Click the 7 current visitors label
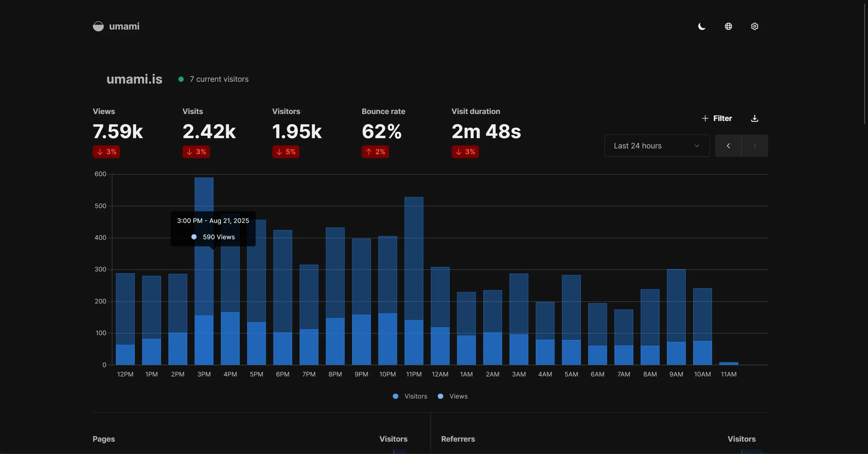This screenshot has width=868, height=454. (x=219, y=79)
